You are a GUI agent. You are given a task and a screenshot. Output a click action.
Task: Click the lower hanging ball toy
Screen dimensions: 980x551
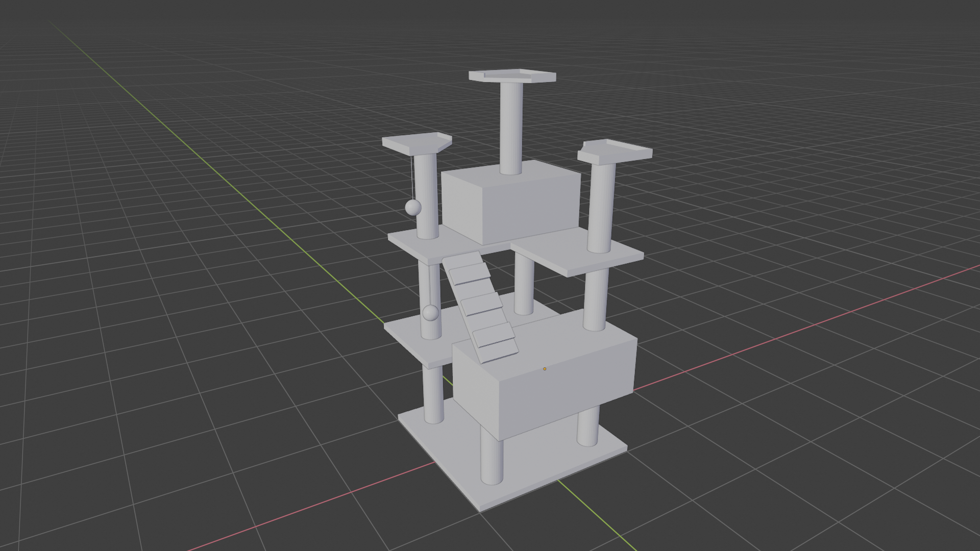[430, 313]
